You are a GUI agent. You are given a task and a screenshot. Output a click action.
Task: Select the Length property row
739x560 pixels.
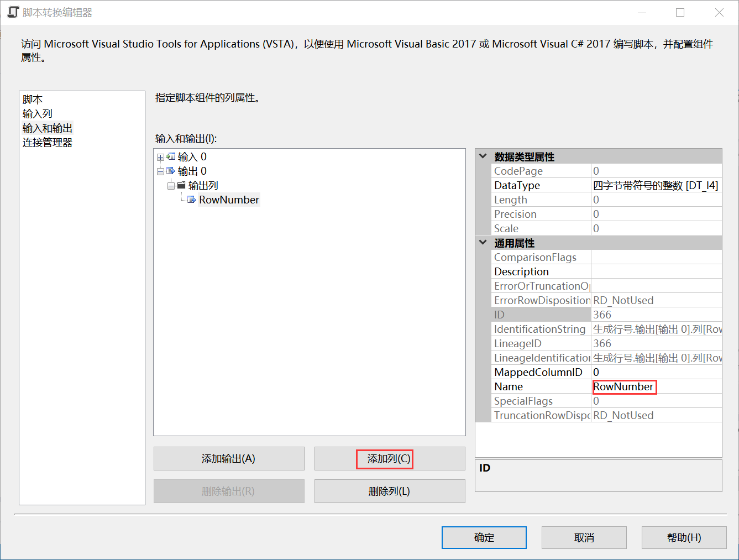point(606,200)
